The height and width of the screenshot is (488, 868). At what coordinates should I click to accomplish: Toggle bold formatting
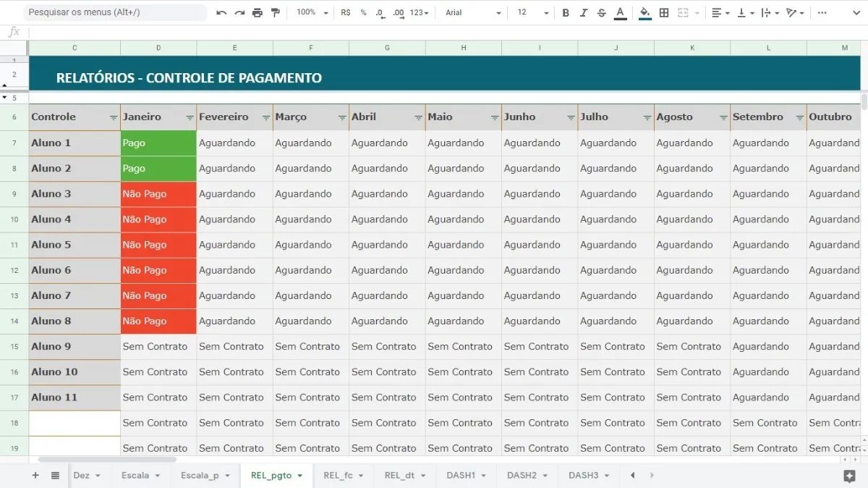pos(566,13)
